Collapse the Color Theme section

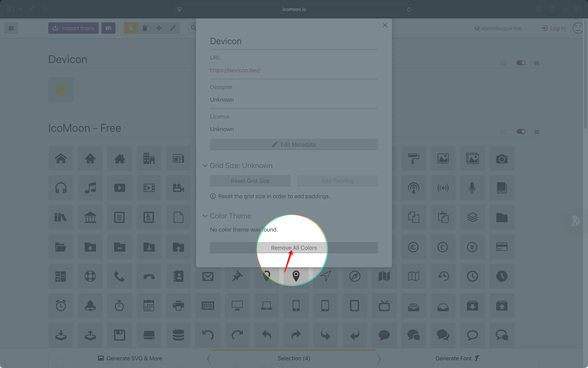click(205, 216)
